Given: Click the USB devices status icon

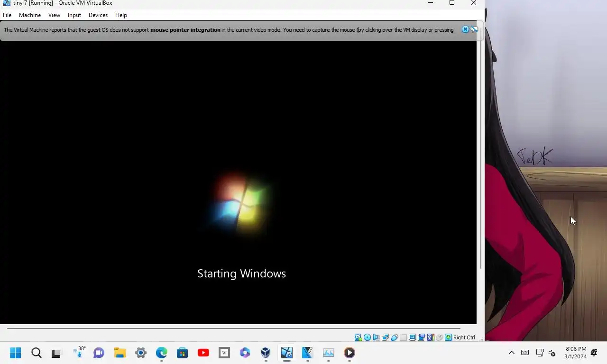Looking at the screenshot, I should 394,337.
